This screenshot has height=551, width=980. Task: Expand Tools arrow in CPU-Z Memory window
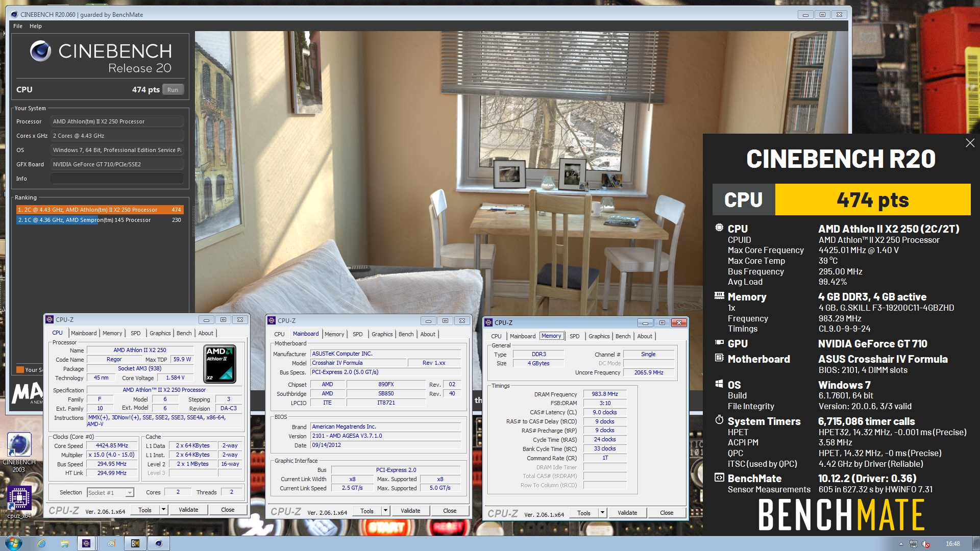[x=602, y=513]
